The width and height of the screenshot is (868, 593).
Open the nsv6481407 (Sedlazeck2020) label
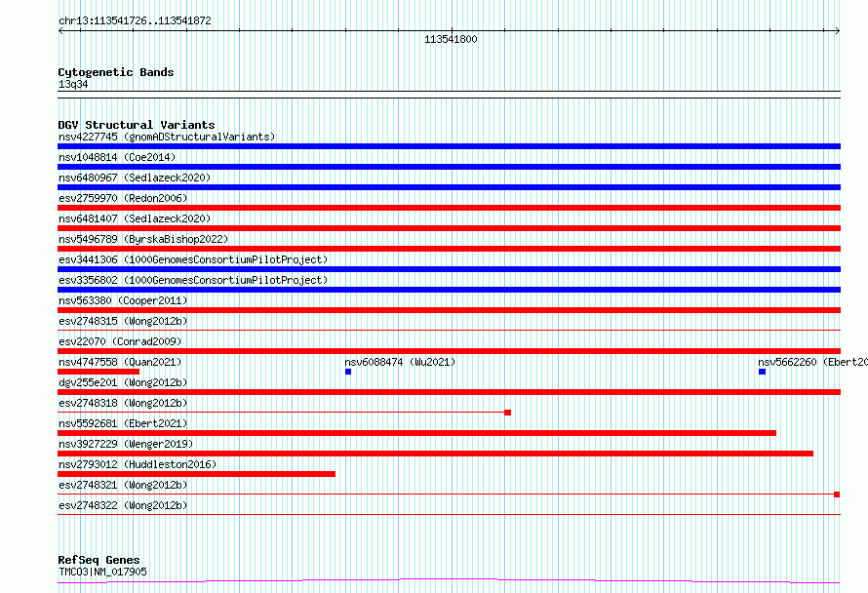pyautogui.click(x=135, y=218)
